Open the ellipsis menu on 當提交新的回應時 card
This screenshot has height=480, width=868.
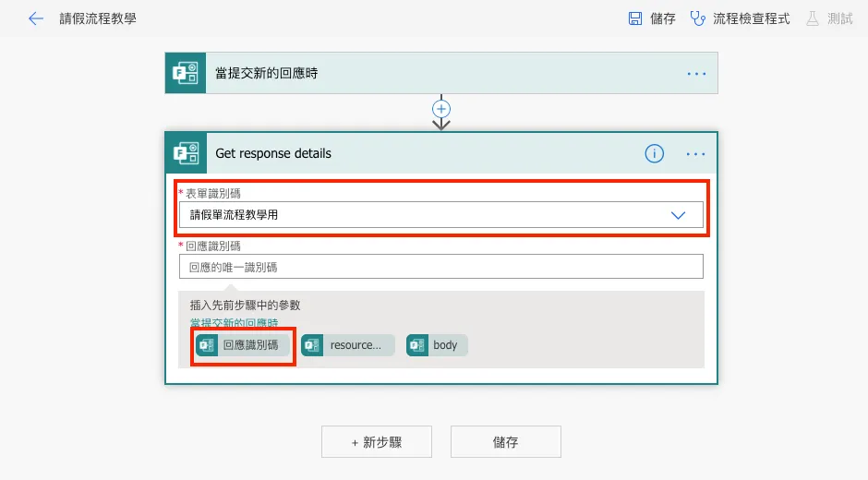696,74
